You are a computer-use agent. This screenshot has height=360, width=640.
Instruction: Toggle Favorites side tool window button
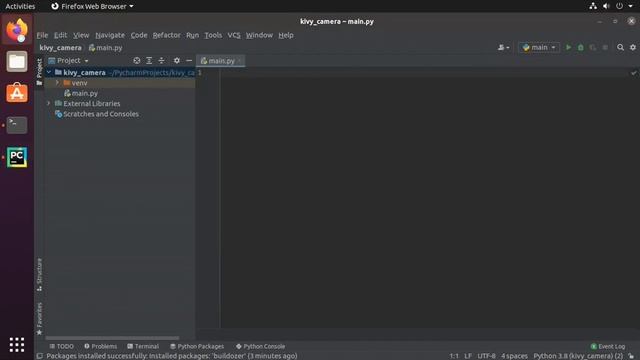click(39, 318)
